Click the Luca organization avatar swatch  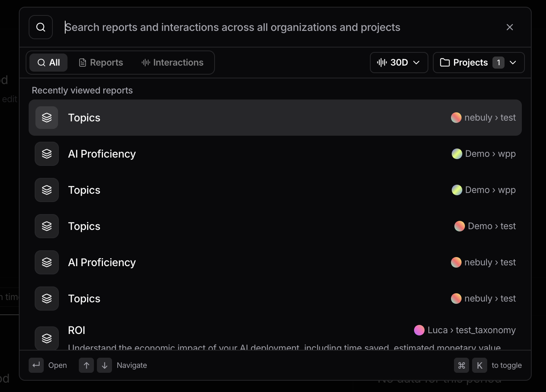[419, 330]
